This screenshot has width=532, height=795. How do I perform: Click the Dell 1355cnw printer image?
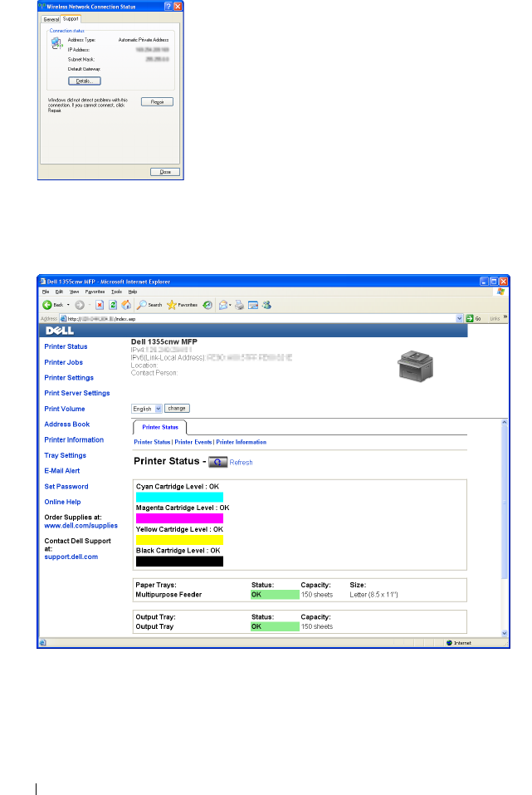tap(416, 366)
